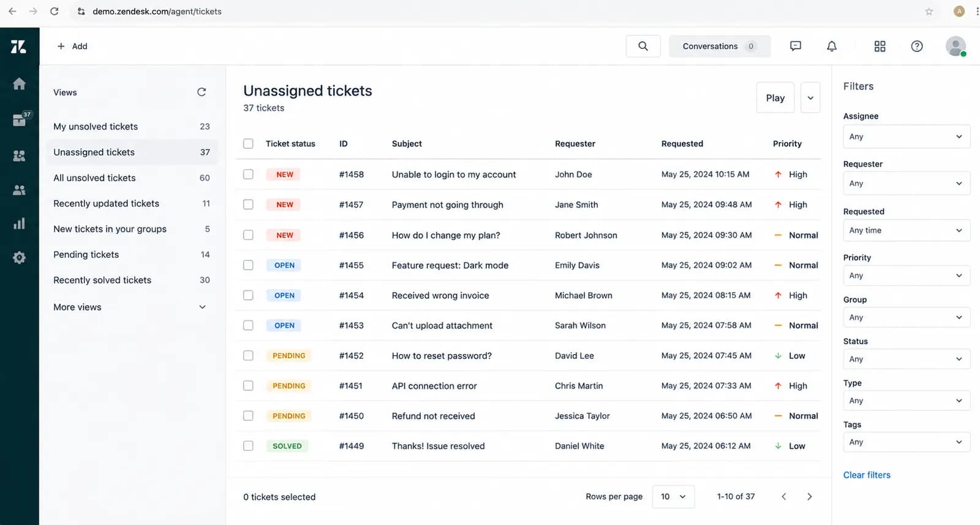Open user profile avatar
Image resolution: width=980 pixels, height=525 pixels.
coord(956,46)
